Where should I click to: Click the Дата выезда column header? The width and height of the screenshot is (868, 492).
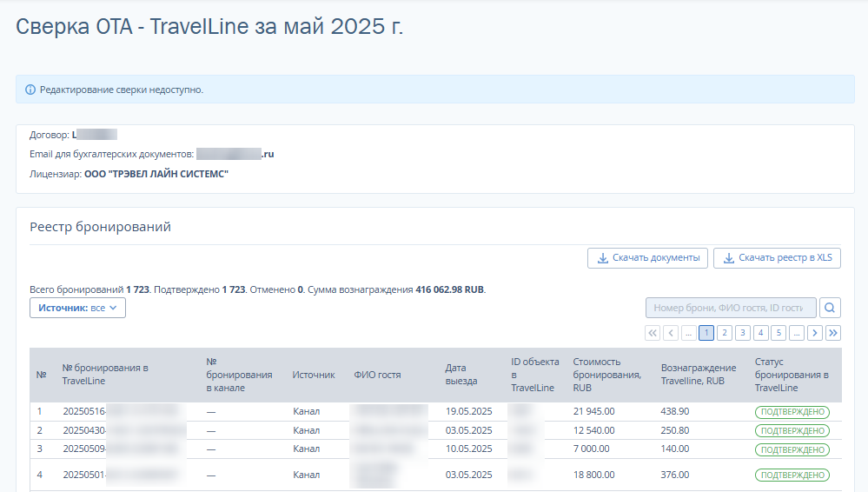pyautogui.click(x=461, y=375)
